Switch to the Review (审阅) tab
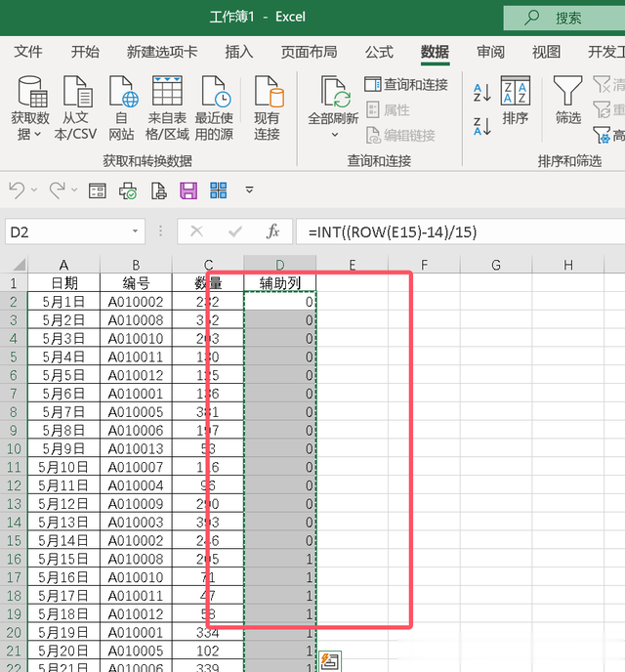Image resolution: width=625 pixels, height=672 pixels. pos(491,52)
